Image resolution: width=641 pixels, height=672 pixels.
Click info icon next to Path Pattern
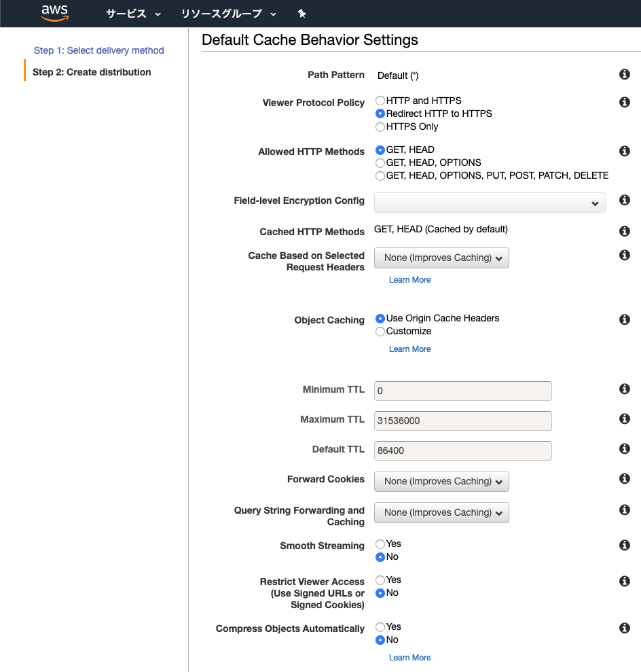point(625,74)
